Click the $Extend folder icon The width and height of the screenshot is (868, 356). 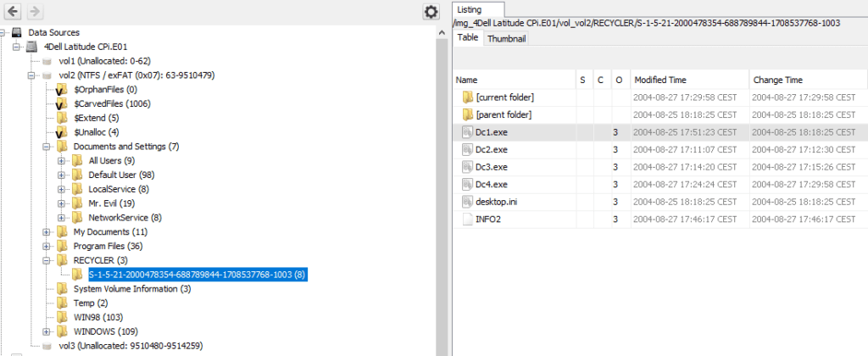[61, 118]
